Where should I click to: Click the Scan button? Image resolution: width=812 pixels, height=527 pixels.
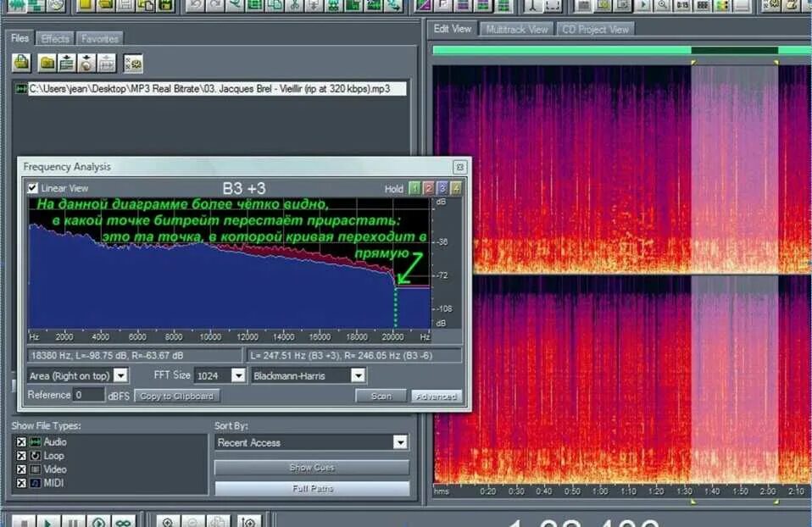point(381,396)
